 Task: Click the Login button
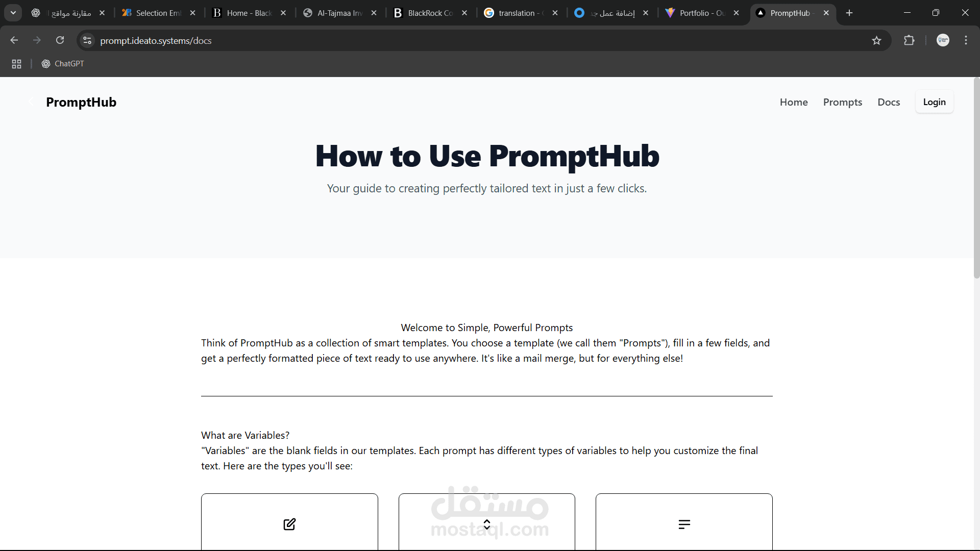pos(934,102)
